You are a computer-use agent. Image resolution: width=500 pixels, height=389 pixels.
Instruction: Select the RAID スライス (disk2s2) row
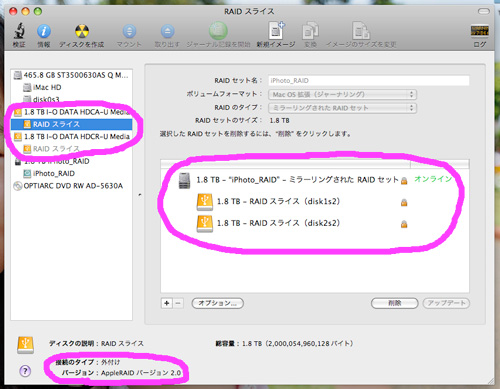tap(315, 224)
